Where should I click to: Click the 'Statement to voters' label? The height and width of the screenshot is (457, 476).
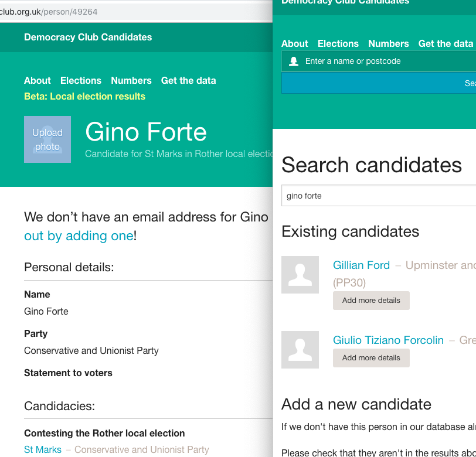[x=69, y=373]
